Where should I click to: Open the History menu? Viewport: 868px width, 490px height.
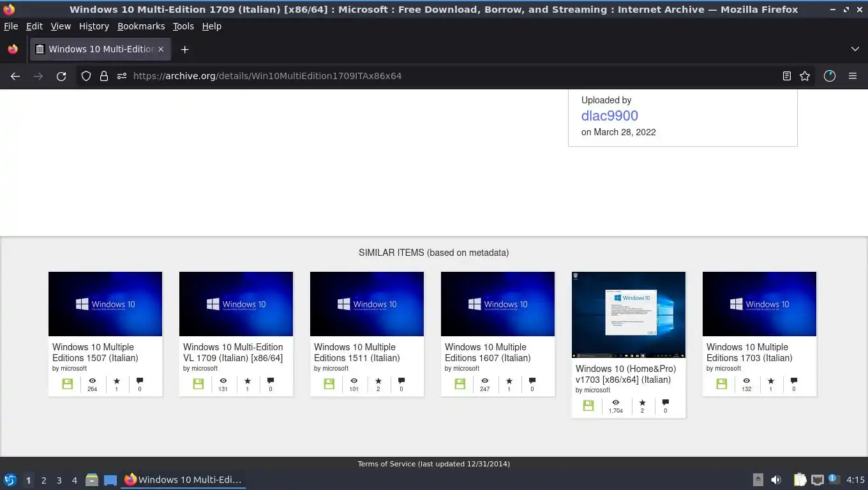coord(94,26)
